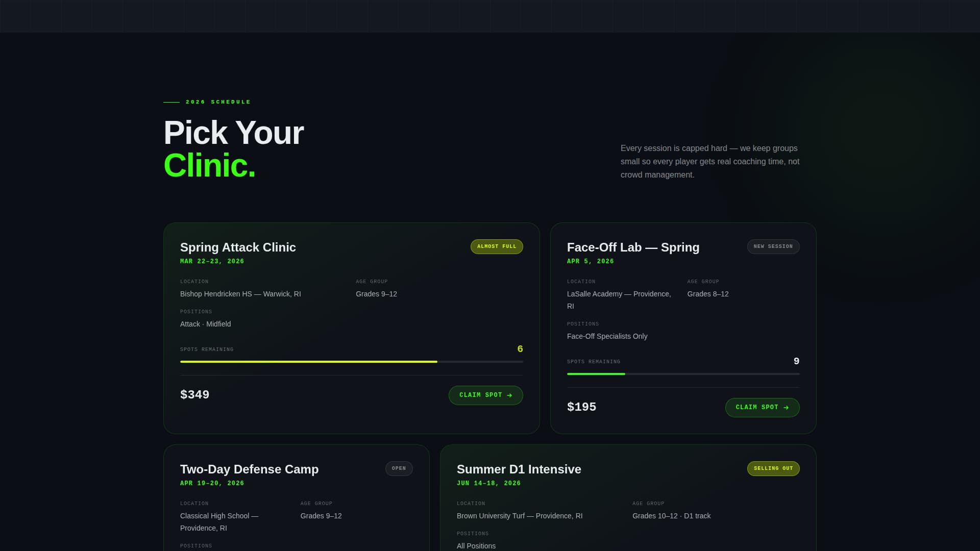Click the arrow icon on Face-Off Lab's Claim Spot button

tap(786, 407)
